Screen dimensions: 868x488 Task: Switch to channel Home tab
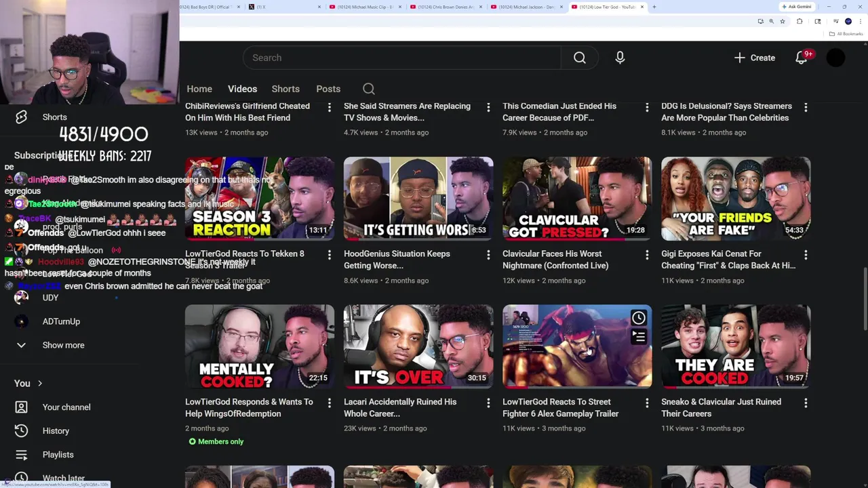click(x=199, y=89)
